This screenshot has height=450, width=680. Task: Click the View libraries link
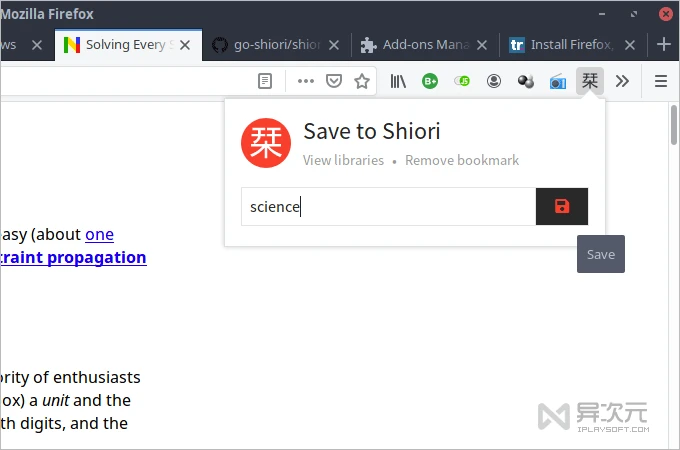(x=343, y=160)
